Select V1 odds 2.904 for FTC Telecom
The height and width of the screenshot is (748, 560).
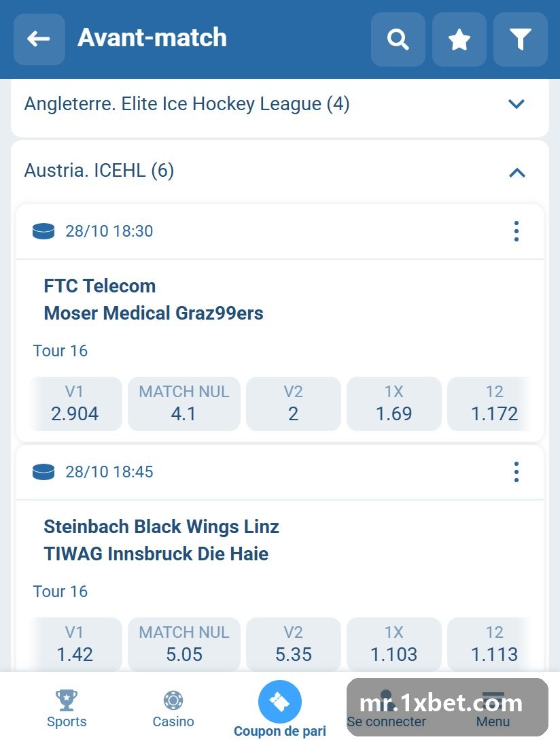click(76, 404)
